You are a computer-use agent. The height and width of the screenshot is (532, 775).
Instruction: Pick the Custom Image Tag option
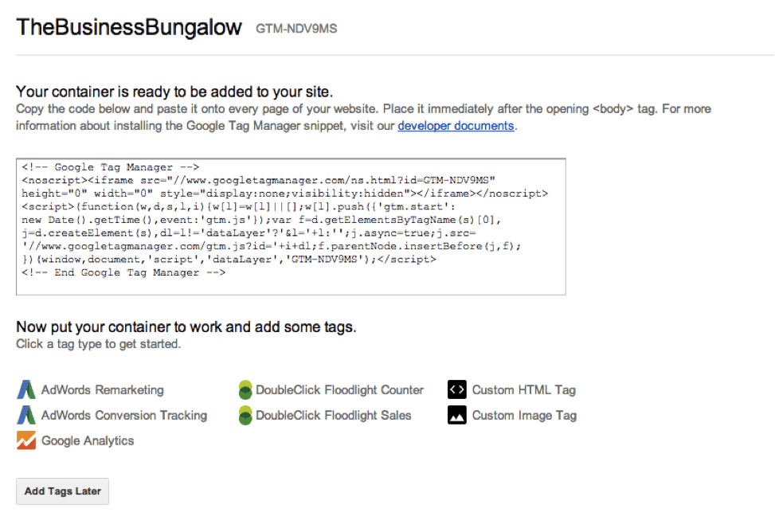[x=524, y=415]
